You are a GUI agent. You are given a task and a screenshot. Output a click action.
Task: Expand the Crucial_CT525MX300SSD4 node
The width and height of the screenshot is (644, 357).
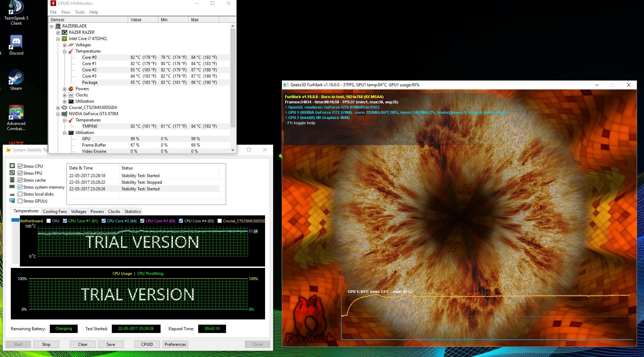tap(58, 108)
